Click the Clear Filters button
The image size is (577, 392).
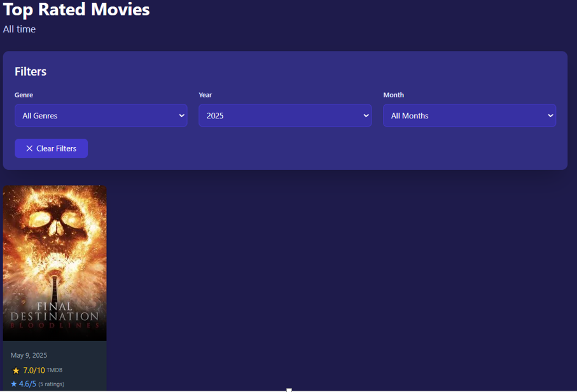pos(51,148)
